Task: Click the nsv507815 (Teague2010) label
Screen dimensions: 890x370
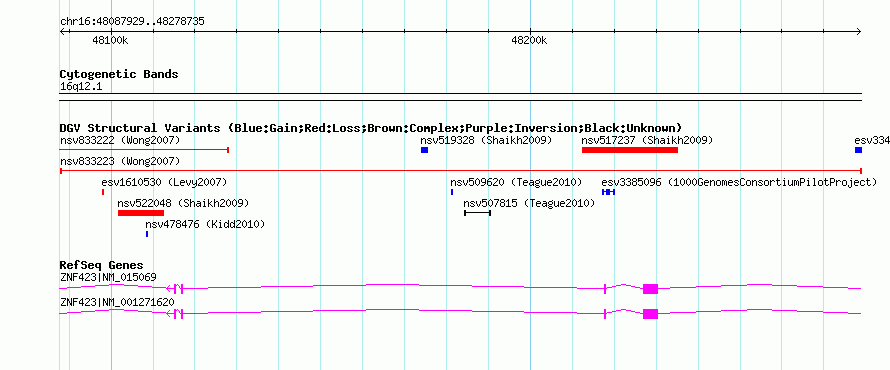Action: (529, 203)
